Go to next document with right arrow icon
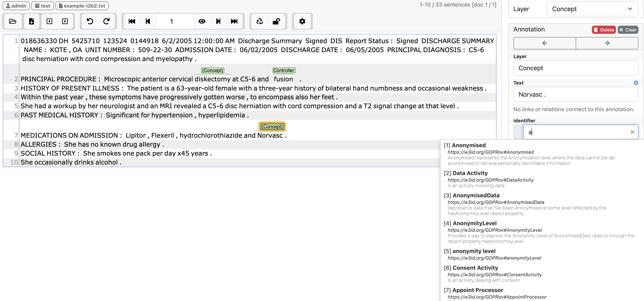This screenshot has width=644, height=301. click(x=65, y=21)
